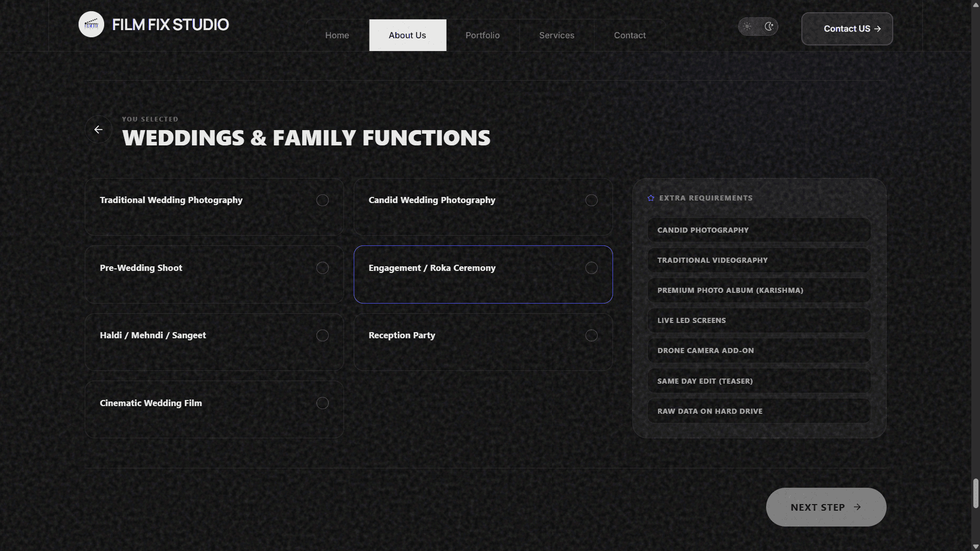Open the Home nav tab
980x551 pixels.
click(x=337, y=35)
